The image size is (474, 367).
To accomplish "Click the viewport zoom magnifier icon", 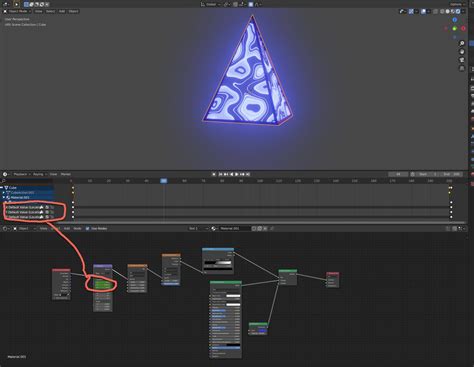I will (462, 44).
